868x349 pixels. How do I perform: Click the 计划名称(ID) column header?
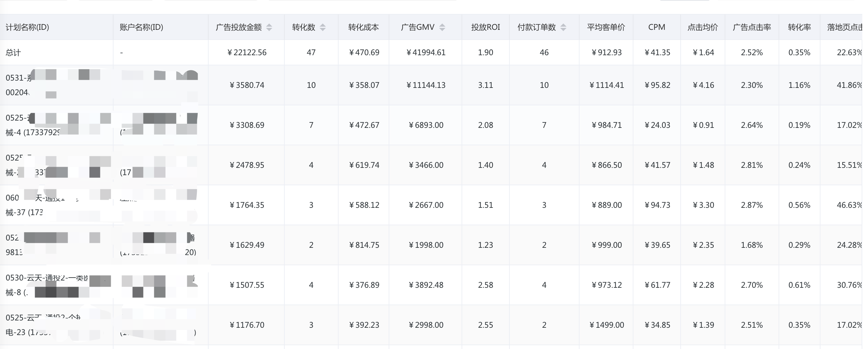[28, 27]
